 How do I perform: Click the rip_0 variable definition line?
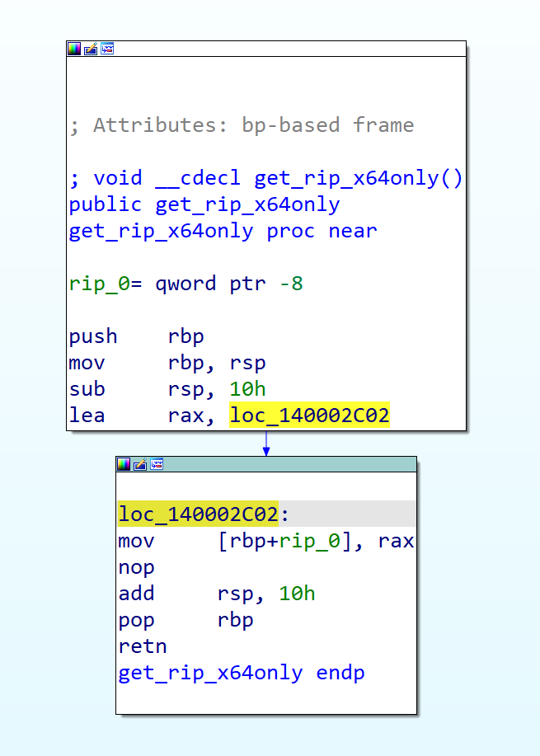point(185,284)
